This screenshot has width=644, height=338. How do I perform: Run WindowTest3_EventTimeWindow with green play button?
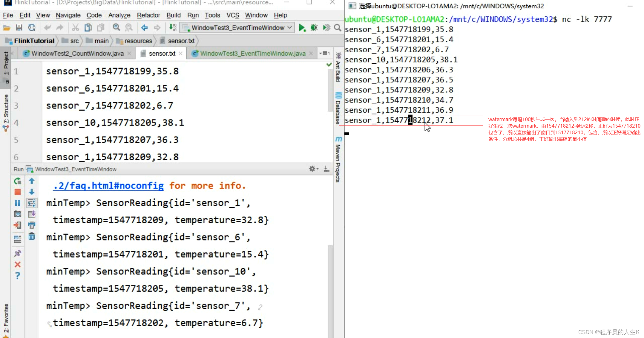(x=302, y=28)
